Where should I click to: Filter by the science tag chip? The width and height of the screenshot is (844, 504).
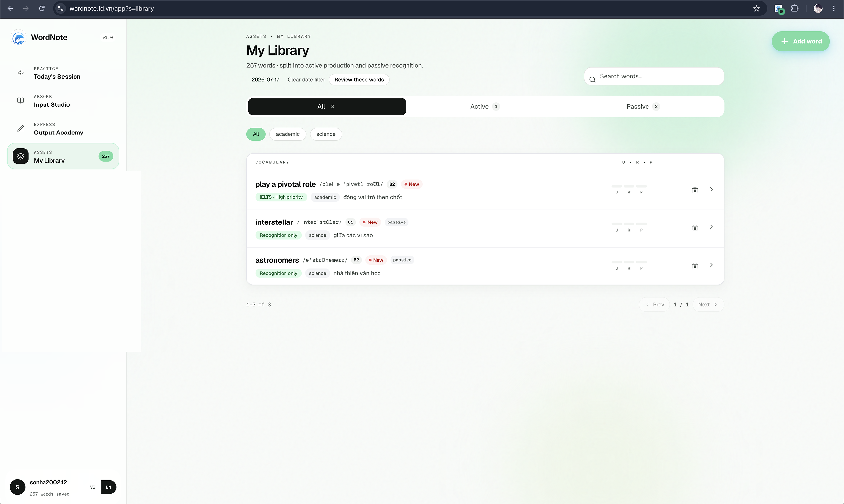(x=326, y=134)
